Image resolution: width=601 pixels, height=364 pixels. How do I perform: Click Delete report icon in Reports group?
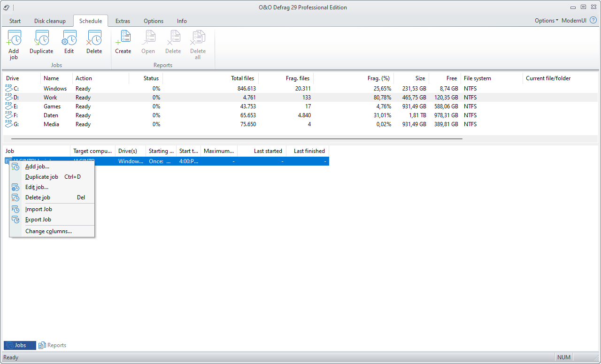pyautogui.click(x=173, y=38)
